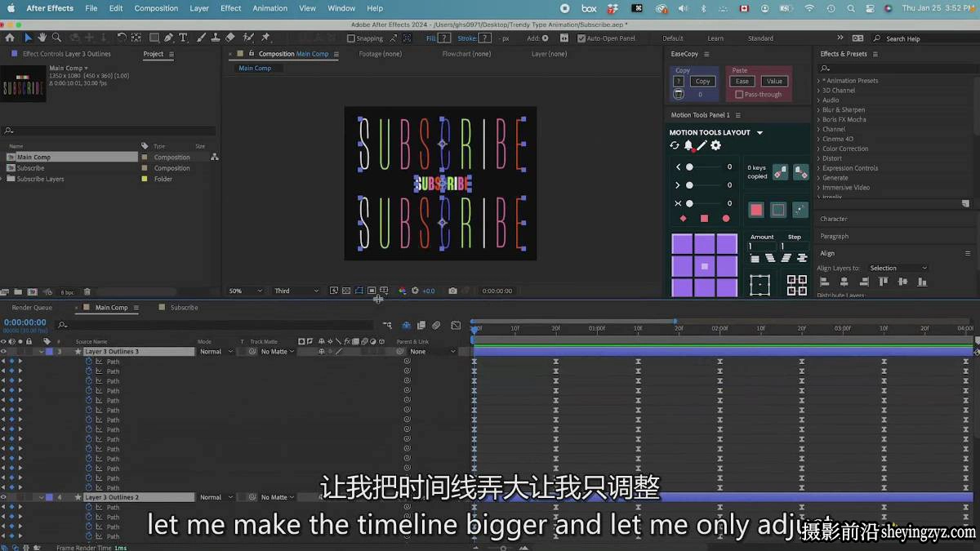
Task: Hide Layer 3 Outlines 3 eye toggle
Action: point(3,352)
